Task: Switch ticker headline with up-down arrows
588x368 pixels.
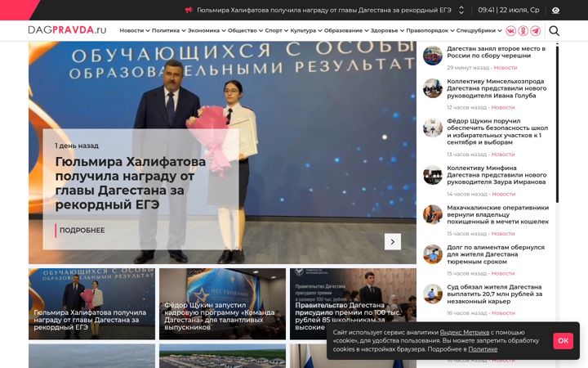Action: pyautogui.click(x=461, y=10)
